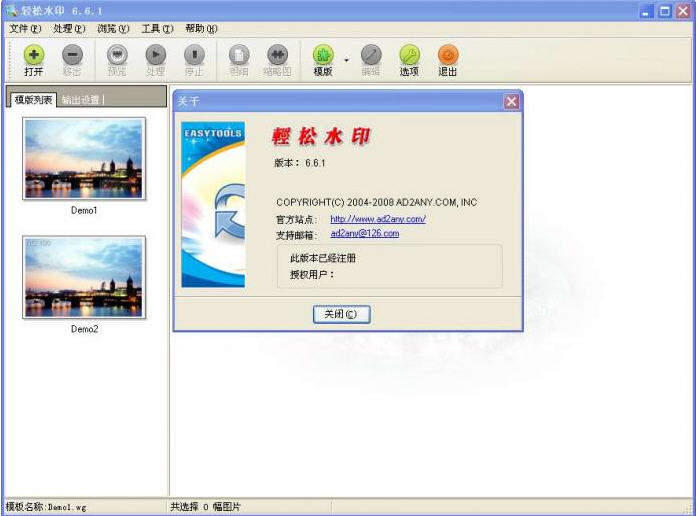Open the 工具(T) menu
The width and height of the screenshot is (696, 516).
[x=157, y=29]
